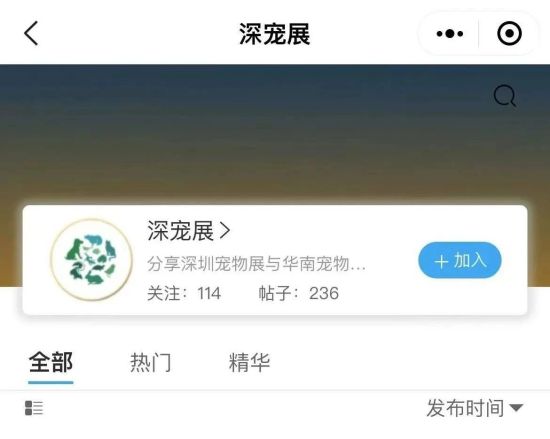This screenshot has width=550, height=439.
Task: Expand the 发布时间 sort dropdown
Action: tap(475, 408)
